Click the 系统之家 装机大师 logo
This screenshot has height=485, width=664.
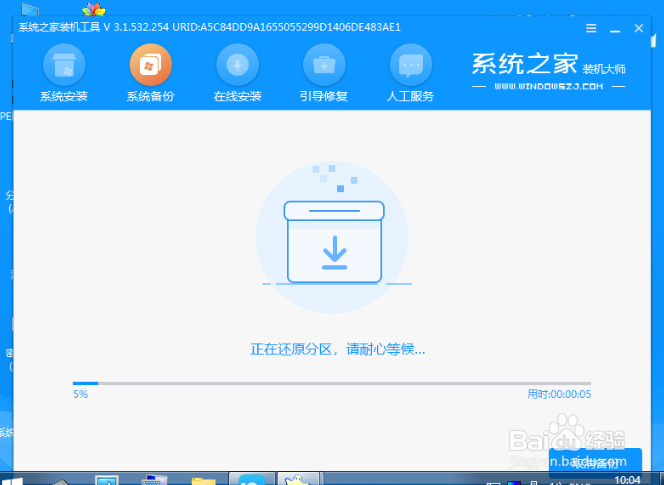tap(548, 71)
